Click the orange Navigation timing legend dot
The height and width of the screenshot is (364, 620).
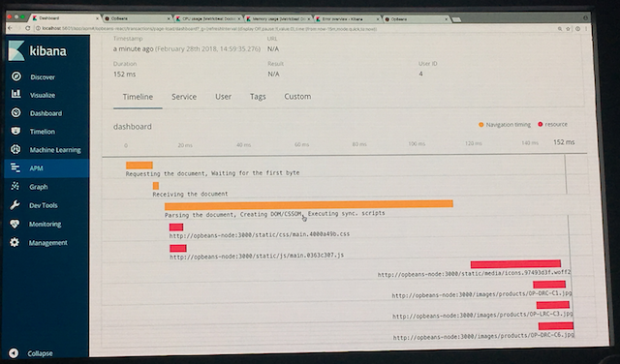coord(481,125)
